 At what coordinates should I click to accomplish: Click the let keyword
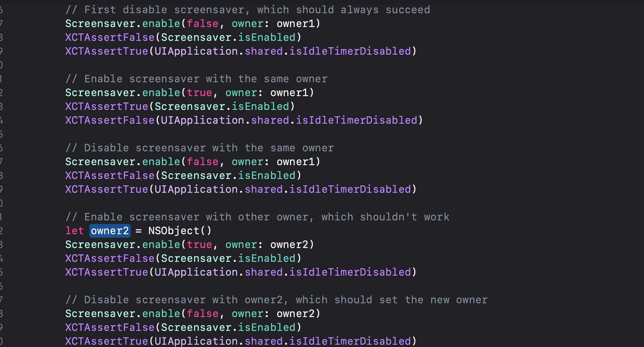(74, 231)
